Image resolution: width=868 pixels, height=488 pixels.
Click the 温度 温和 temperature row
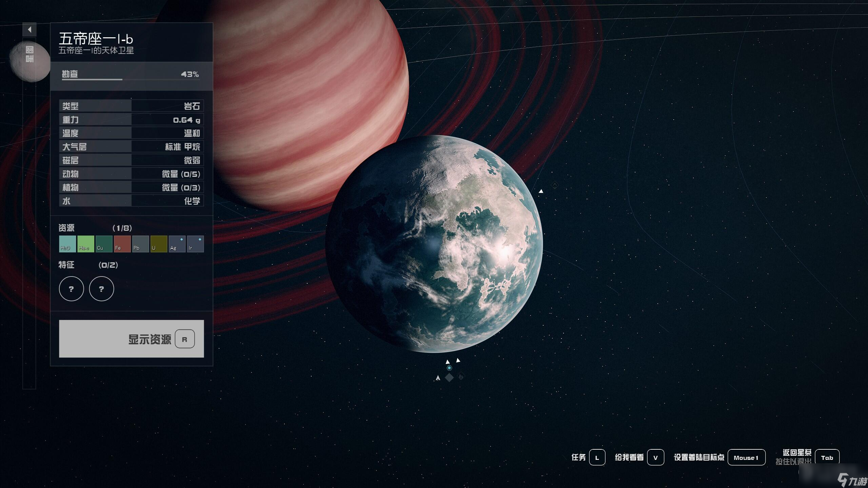(132, 133)
